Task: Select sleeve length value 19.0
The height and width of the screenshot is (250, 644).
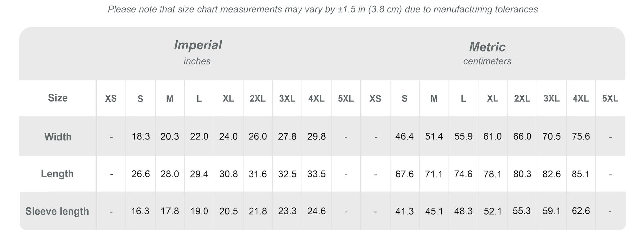Action: tap(199, 211)
